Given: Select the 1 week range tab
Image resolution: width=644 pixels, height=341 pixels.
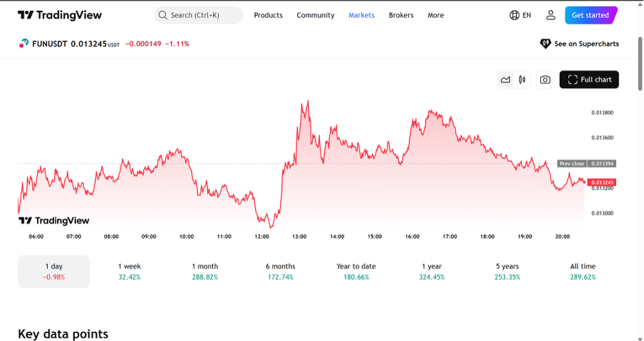Looking at the screenshot, I should (130, 272).
